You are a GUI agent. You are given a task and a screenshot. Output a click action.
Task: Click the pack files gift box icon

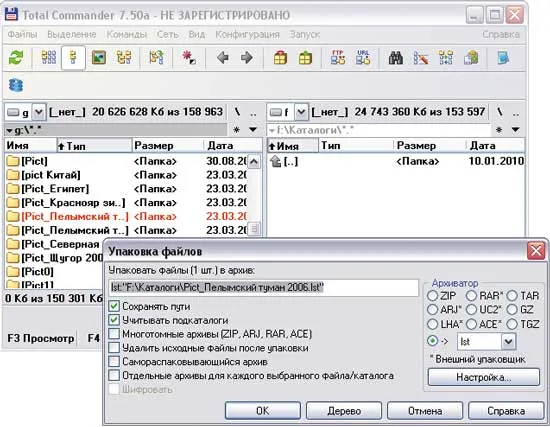pyautogui.click(x=280, y=58)
